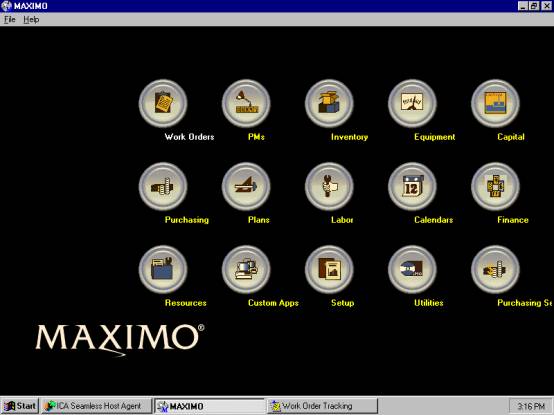The width and height of the screenshot is (554, 415).
Task: Open the Purchasing hand-with-coins icon
Action: click(163, 186)
